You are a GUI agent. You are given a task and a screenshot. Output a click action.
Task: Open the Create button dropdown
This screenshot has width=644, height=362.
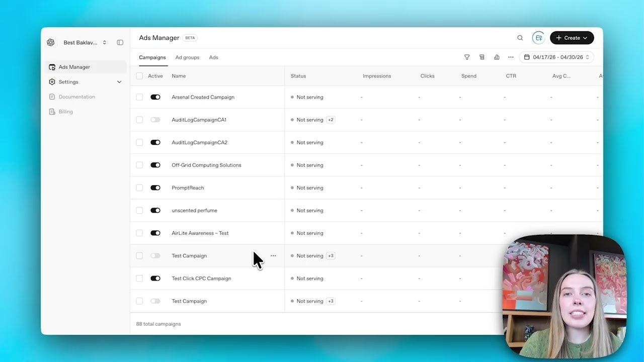572,38
